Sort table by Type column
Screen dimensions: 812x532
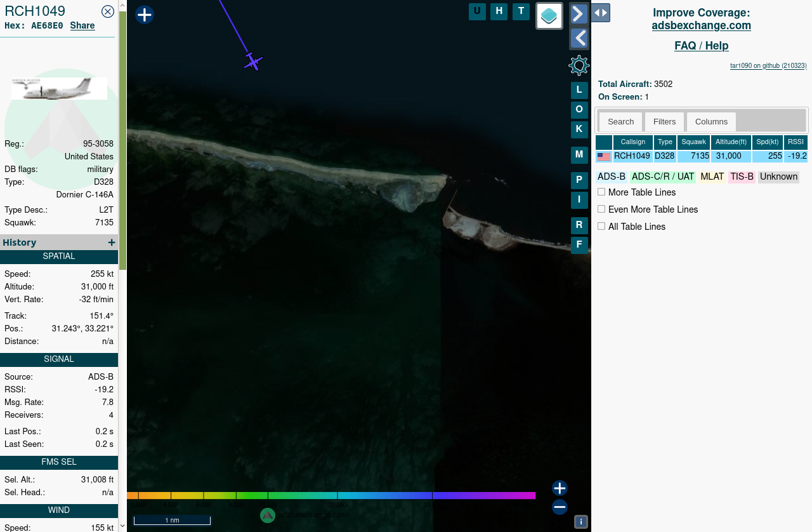click(x=665, y=142)
